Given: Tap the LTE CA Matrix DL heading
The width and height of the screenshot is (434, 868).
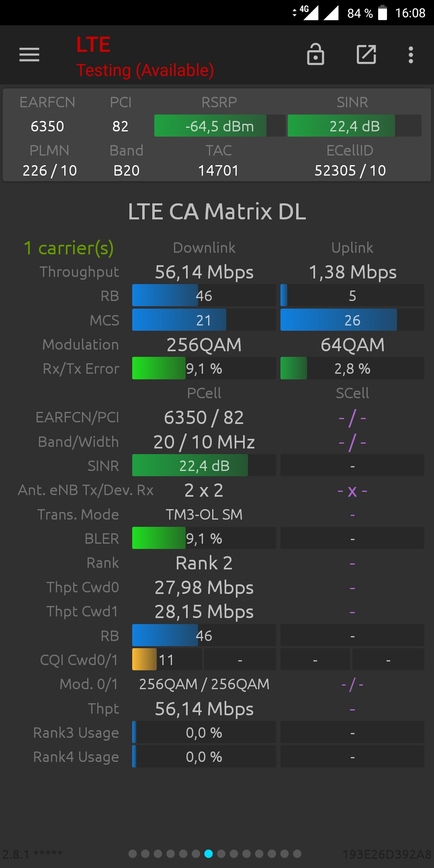Looking at the screenshot, I should (217, 211).
